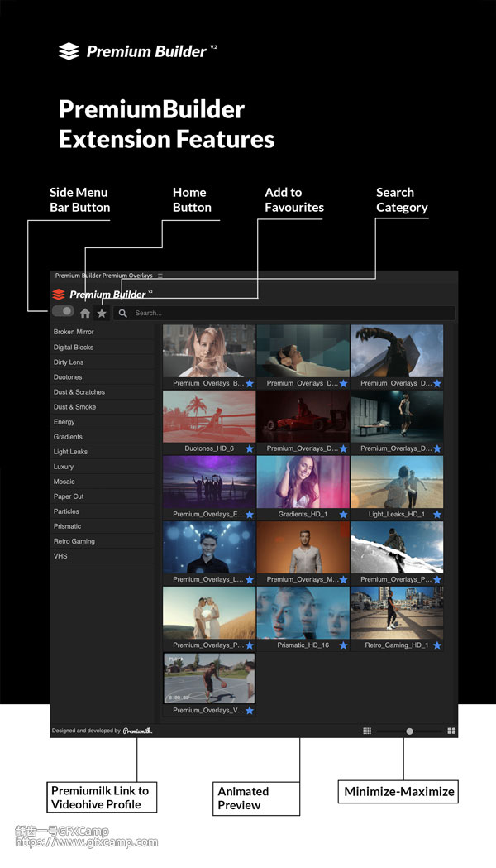Star the Retro_Gaming_HD_1 item
Viewport: 496px width, 868px height.
point(437,645)
